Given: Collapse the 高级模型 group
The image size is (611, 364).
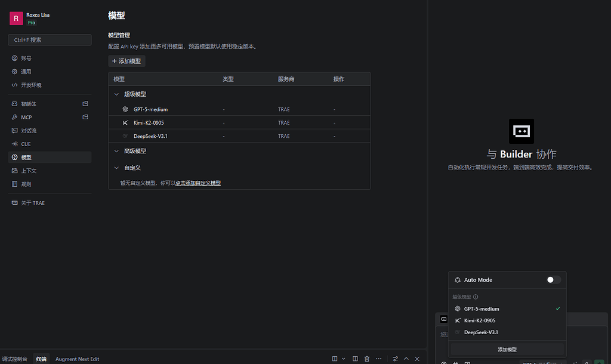Looking at the screenshot, I should 116,151.
